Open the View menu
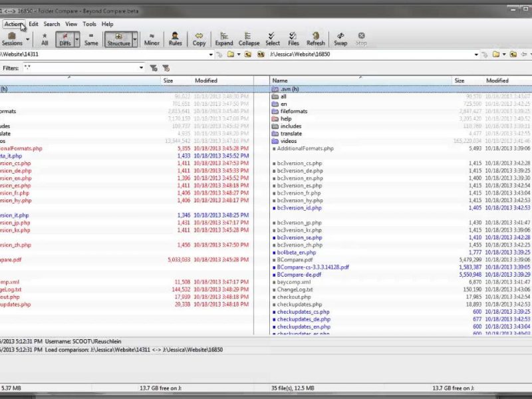The image size is (532, 399). click(x=71, y=24)
